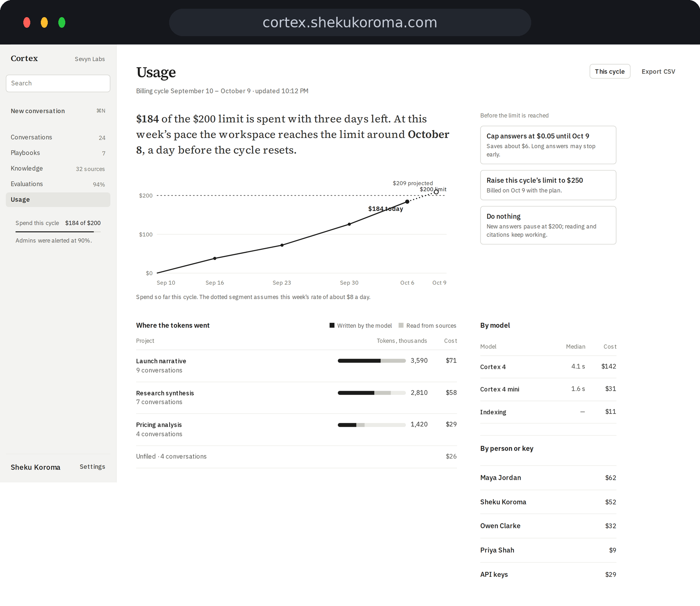Screen dimensions: 700x606
Task: Click the Spend this cycle progress bar
Action: click(x=58, y=232)
